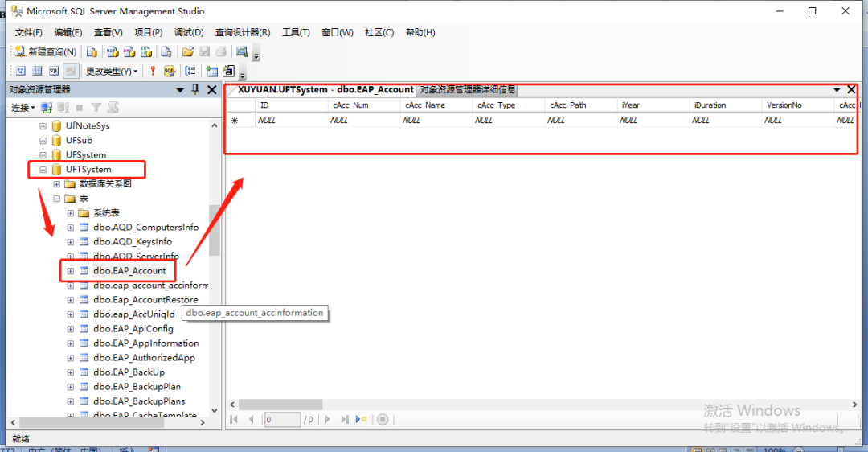Open the 对象资源管理器 panel options arrow
The width and height of the screenshot is (868, 452).
[x=180, y=90]
